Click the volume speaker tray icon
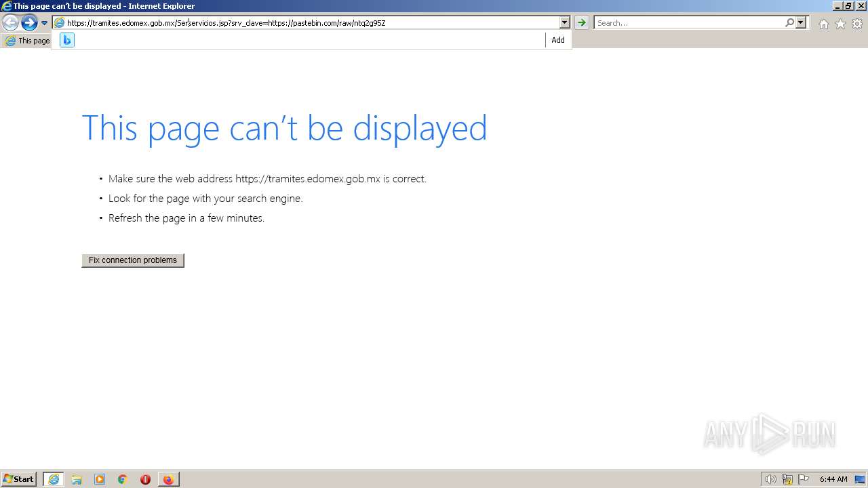This screenshot has width=868, height=488. click(770, 479)
